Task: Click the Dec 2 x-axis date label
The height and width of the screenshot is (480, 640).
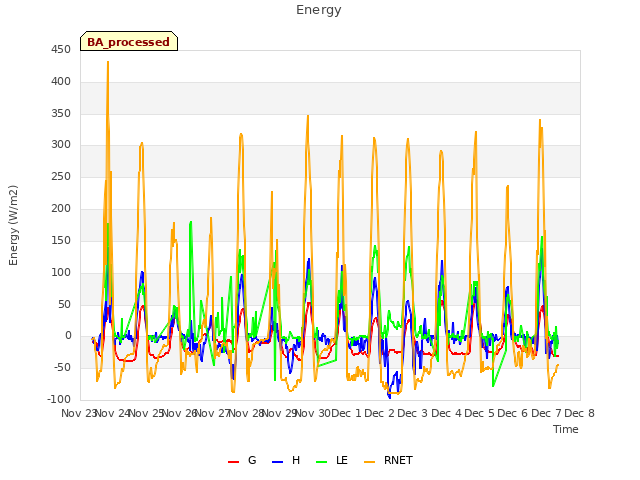Action: 379,413
